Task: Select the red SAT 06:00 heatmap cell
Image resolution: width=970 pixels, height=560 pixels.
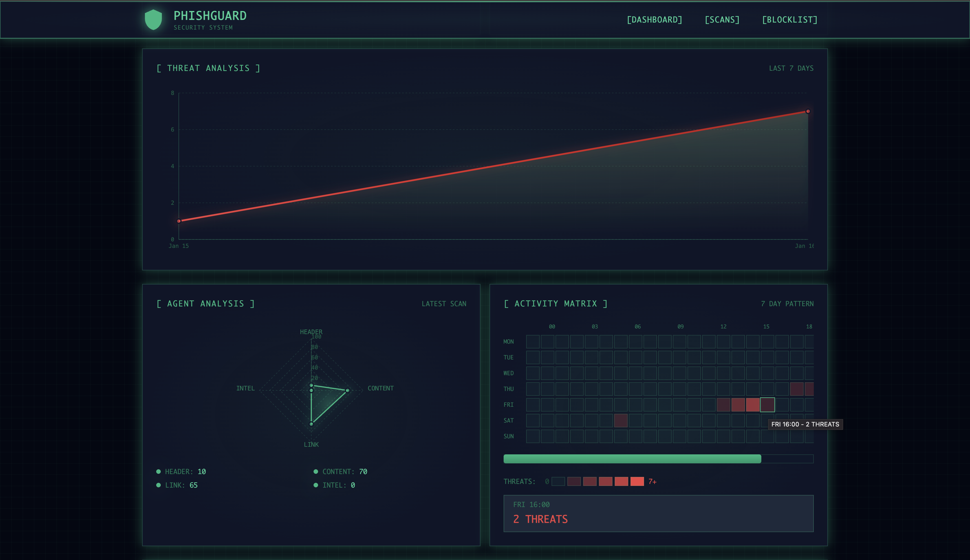Action: point(621,420)
